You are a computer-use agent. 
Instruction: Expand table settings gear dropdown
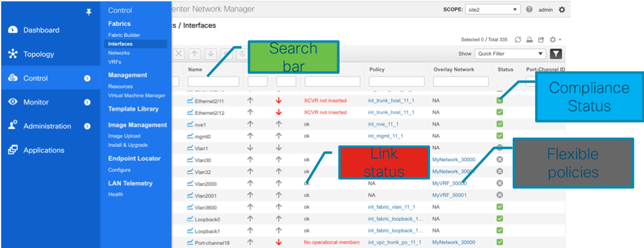tap(555, 40)
